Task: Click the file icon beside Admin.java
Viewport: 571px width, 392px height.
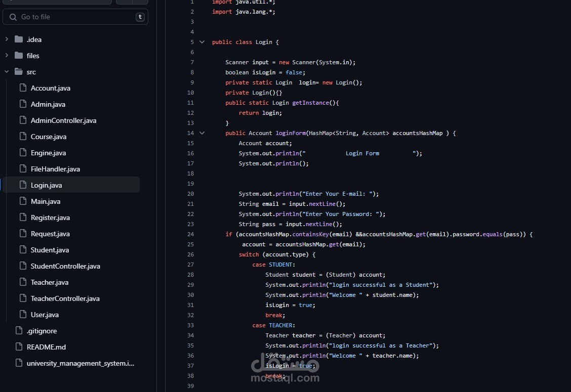Action: (23, 104)
